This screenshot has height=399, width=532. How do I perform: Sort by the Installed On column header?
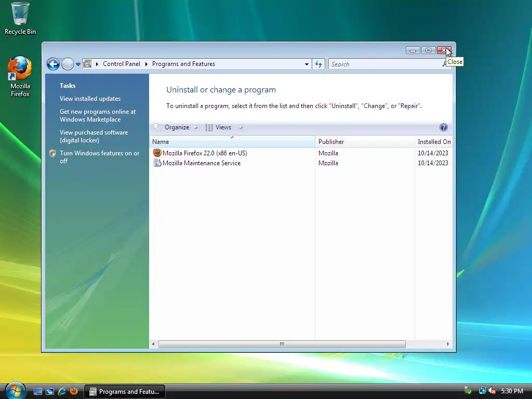[434, 141]
